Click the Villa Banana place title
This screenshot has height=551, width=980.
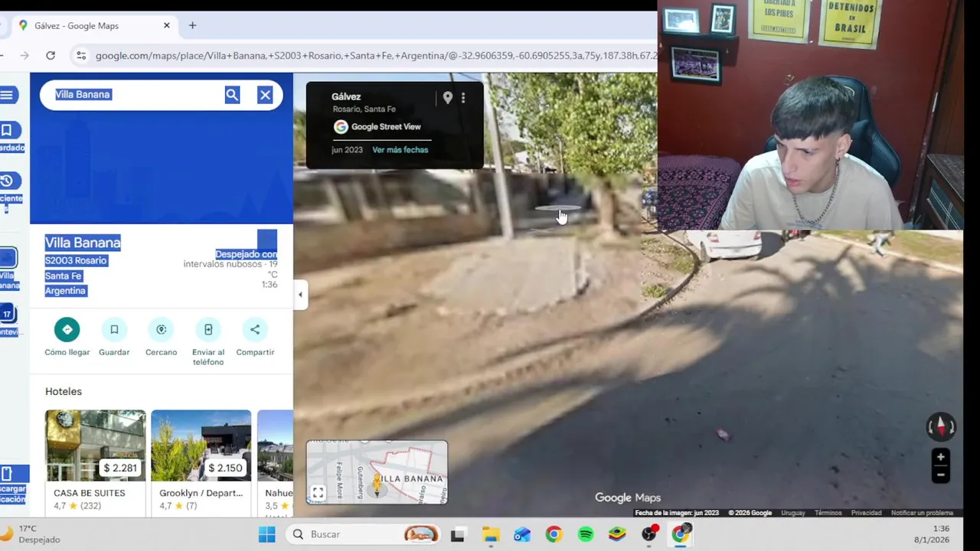pos(83,243)
